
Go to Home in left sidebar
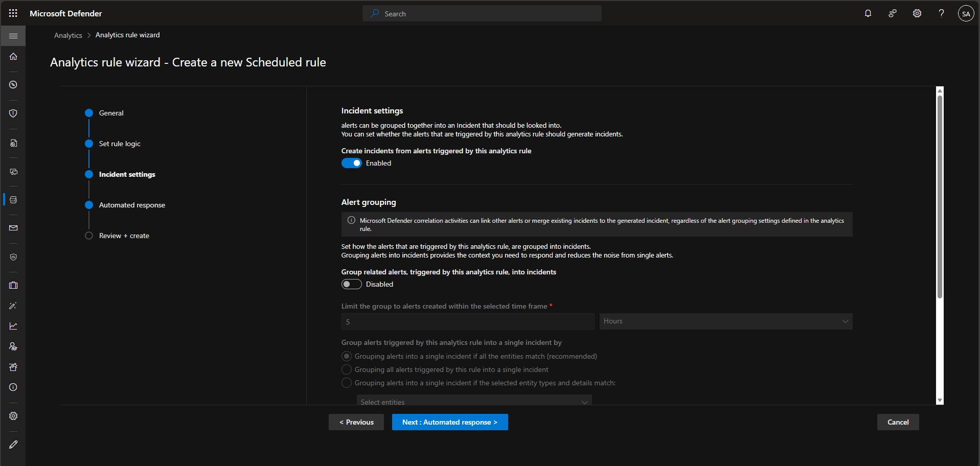click(x=13, y=56)
